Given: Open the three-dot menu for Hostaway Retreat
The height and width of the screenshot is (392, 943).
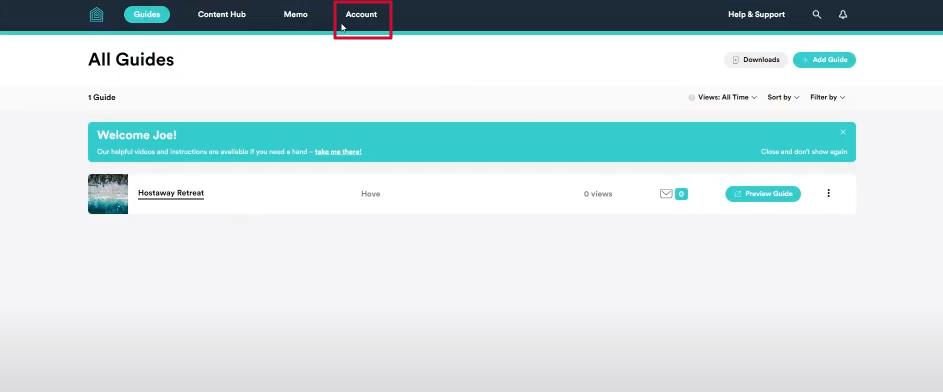Looking at the screenshot, I should click(829, 193).
